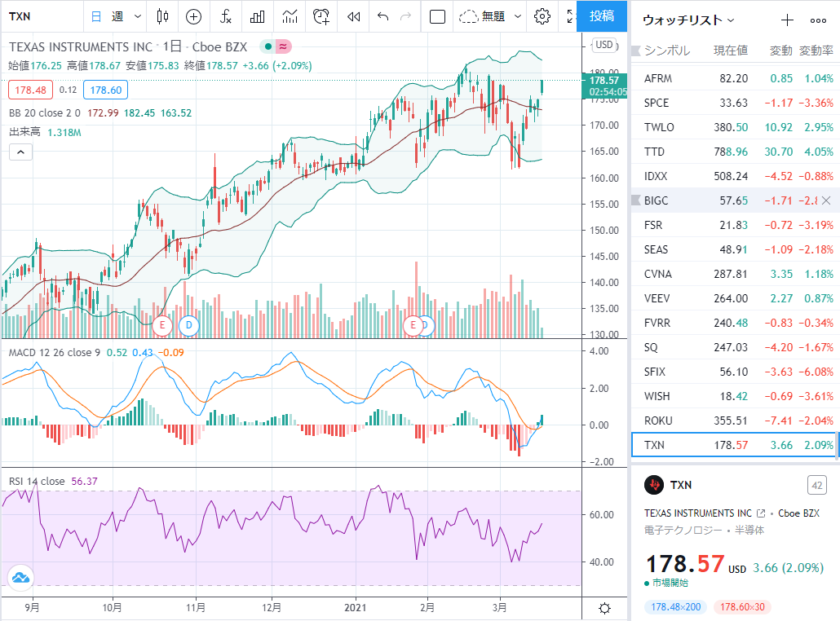
Task: Select FSR in the watchlist
Action: tap(733, 225)
